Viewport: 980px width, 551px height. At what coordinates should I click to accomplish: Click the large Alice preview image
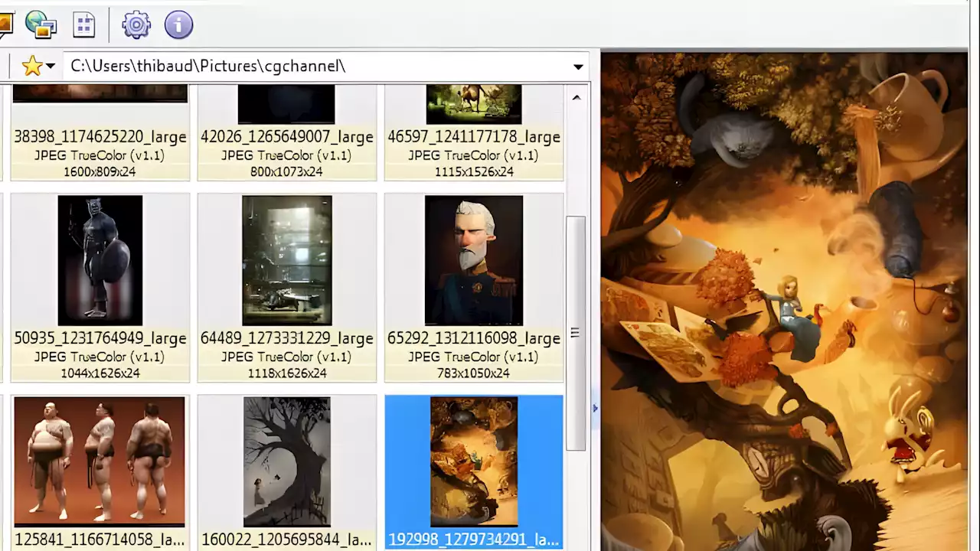pos(784,302)
